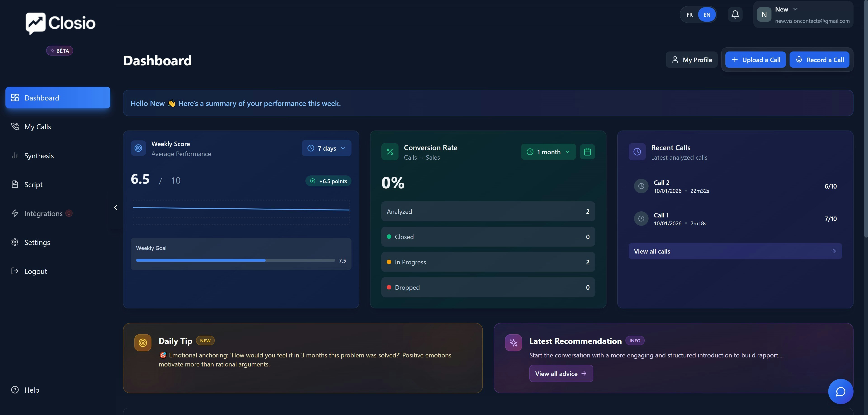The width and height of the screenshot is (868, 415).
Task: Click the Latest Recommendation sparkle icon
Action: click(x=513, y=343)
